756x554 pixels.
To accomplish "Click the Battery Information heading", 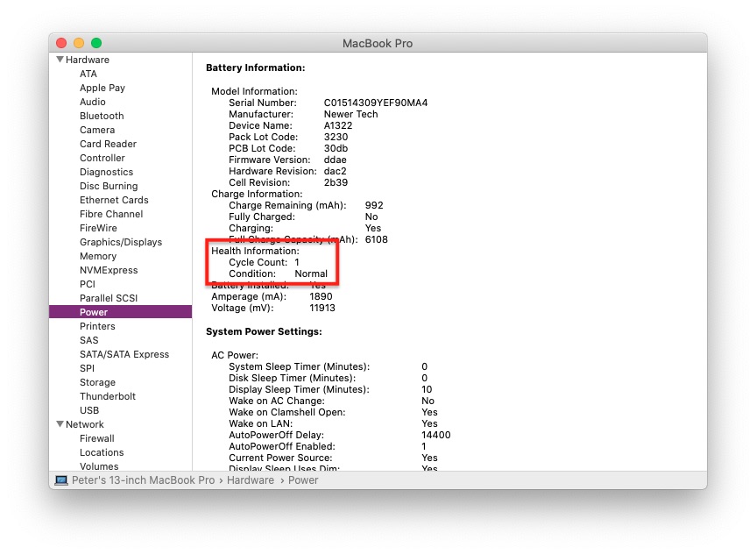I will tap(256, 67).
